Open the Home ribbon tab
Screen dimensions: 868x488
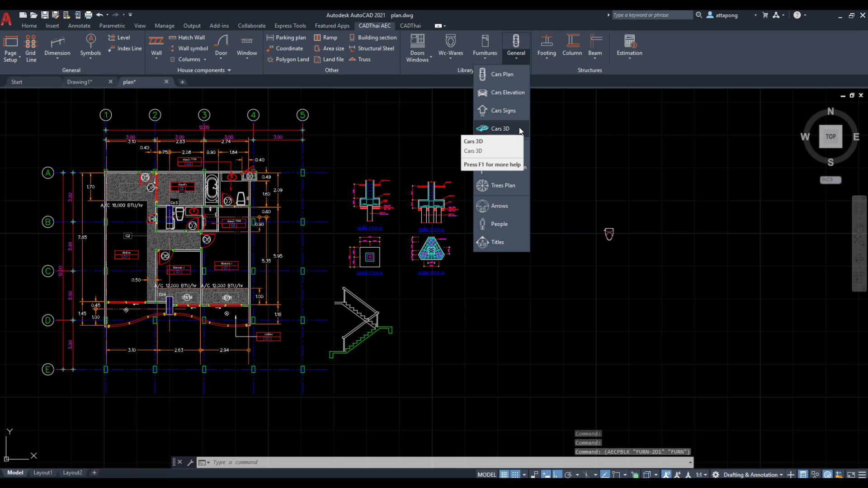click(x=29, y=26)
